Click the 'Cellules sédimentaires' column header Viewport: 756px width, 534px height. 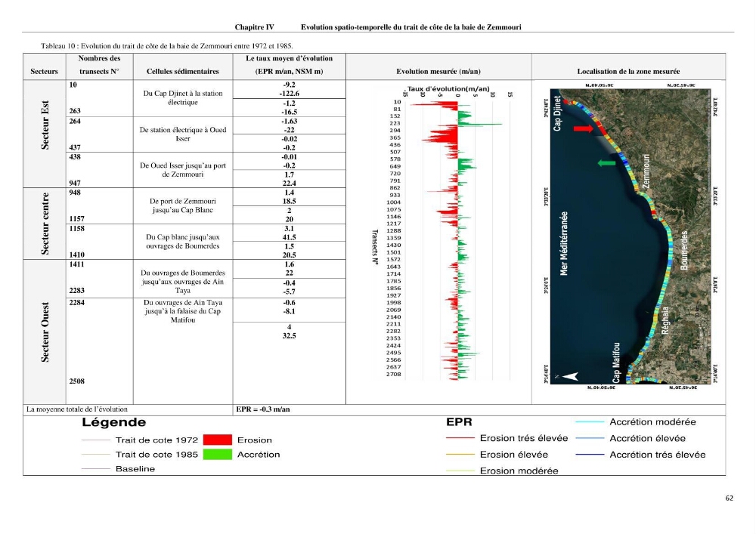tap(183, 71)
